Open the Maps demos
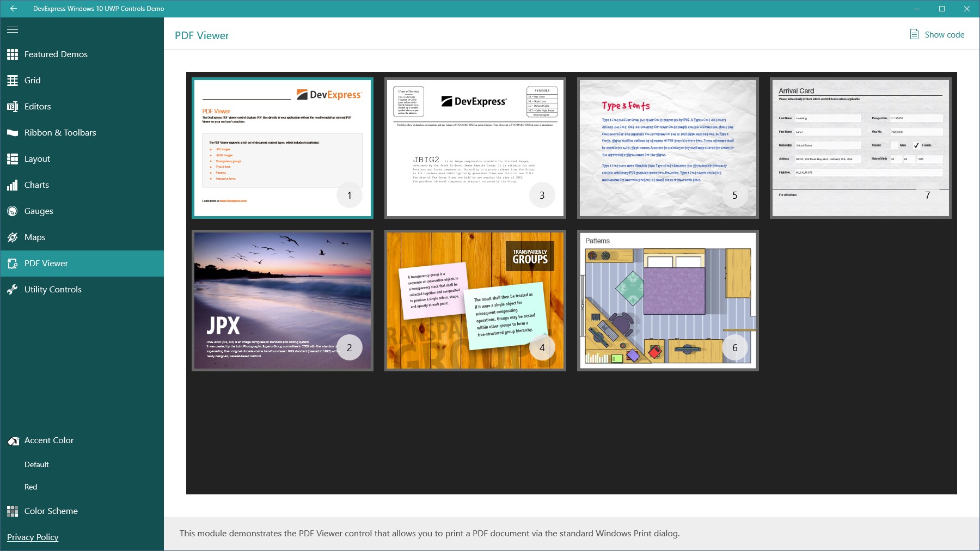Screen dimensions: 980x551 click(x=82, y=237)
